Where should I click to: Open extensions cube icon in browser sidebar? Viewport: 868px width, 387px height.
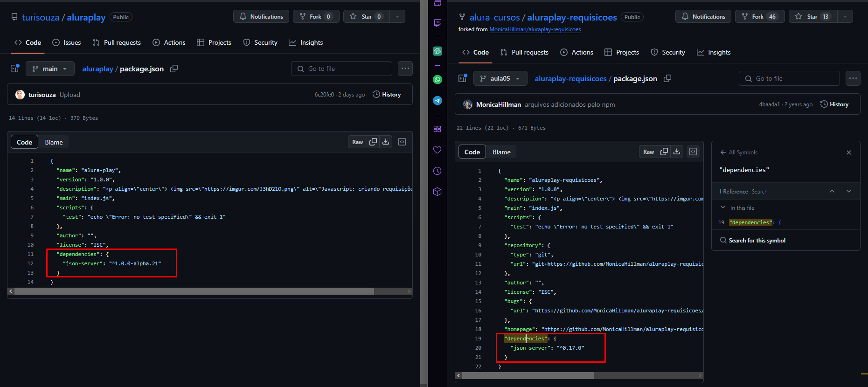tap(437, 192)
